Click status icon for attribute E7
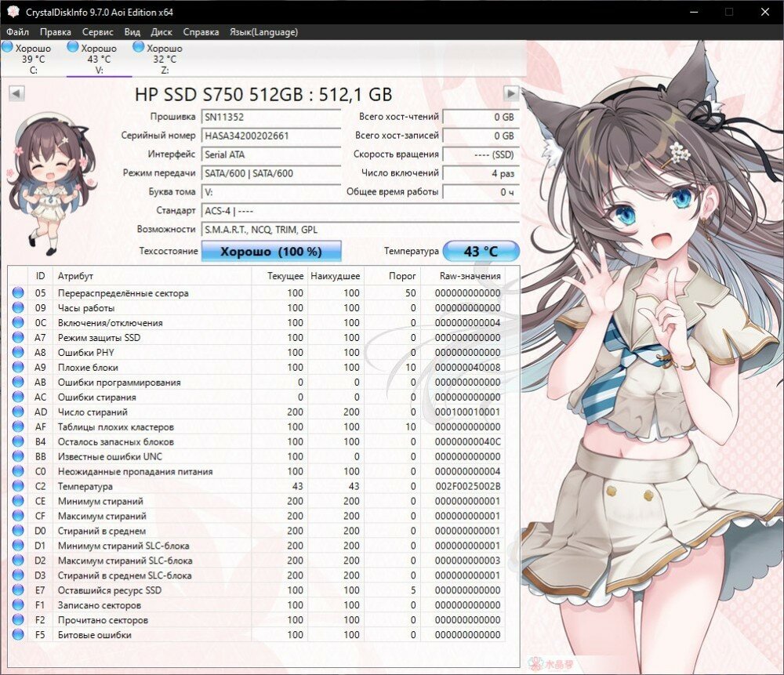The image size is (784, 675). tap(18, 590)
